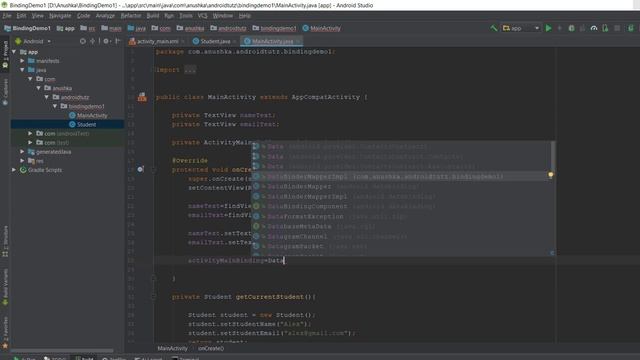
Task: Click the collapse-all icon in Project panel header
Action: click(x=93, y=41)
